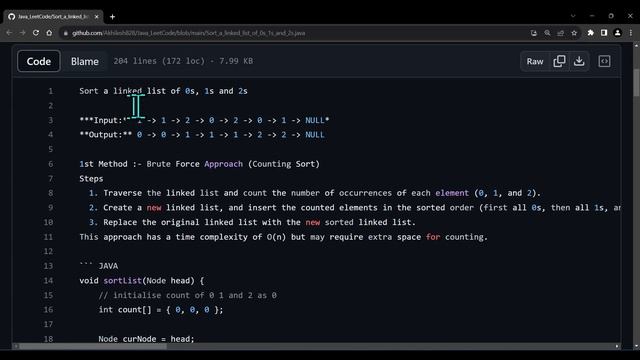640x360 pixels.
Task: Click the '**Output:**' line
Action: 202,135
